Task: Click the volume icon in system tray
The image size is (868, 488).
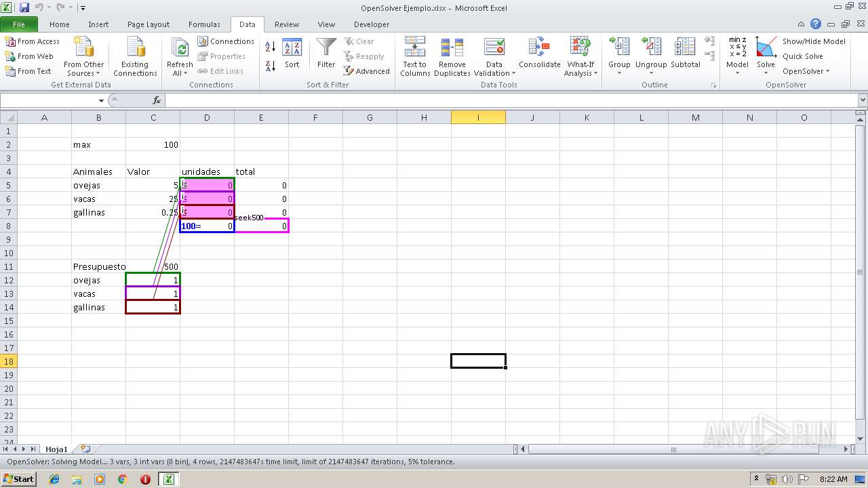Action: point(787,479)
